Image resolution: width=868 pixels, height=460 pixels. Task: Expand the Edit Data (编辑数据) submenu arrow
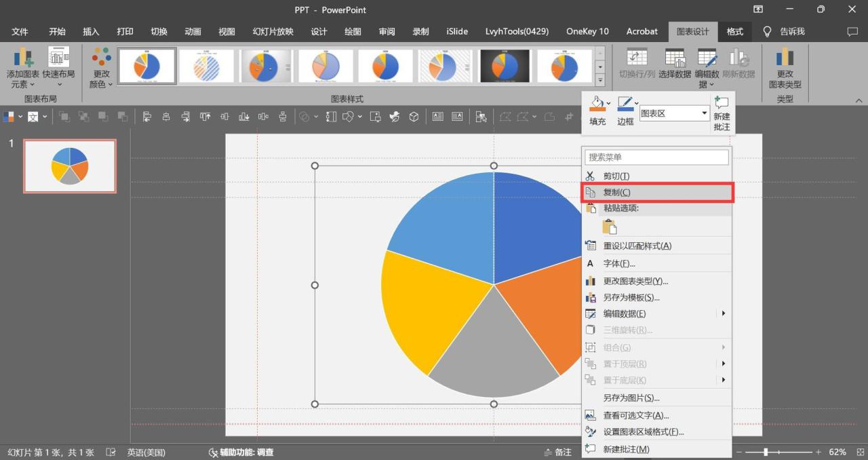coord(724,313)
